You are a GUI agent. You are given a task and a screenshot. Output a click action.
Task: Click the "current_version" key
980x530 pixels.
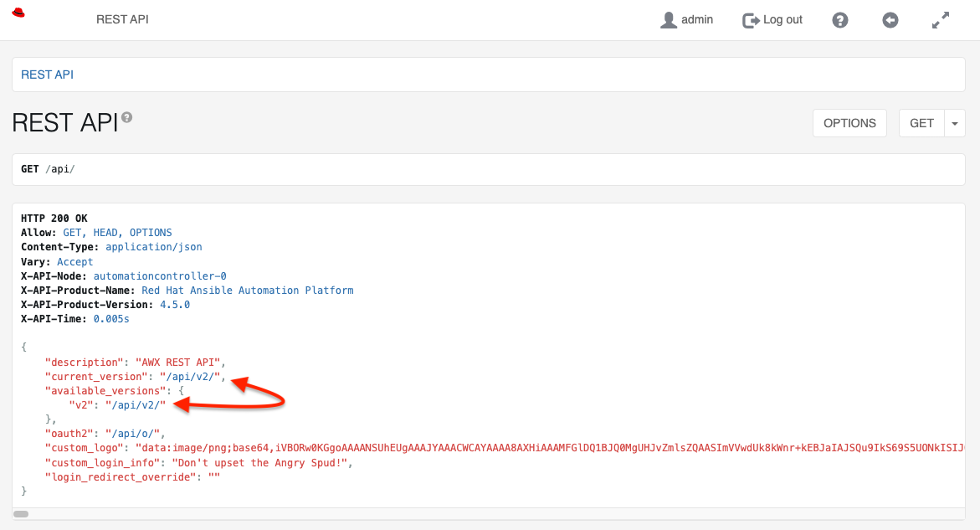pyautogui.click(x=96, y=376)
